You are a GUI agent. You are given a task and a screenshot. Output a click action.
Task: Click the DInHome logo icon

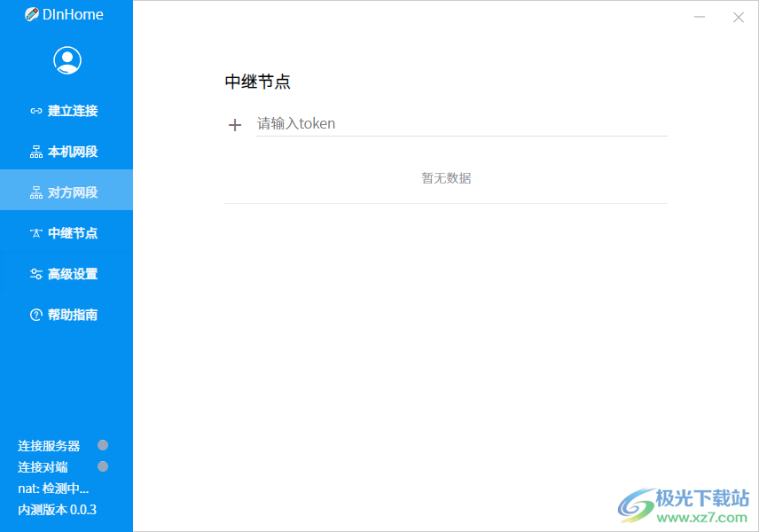pyautogui.click(x=30, y=14)
